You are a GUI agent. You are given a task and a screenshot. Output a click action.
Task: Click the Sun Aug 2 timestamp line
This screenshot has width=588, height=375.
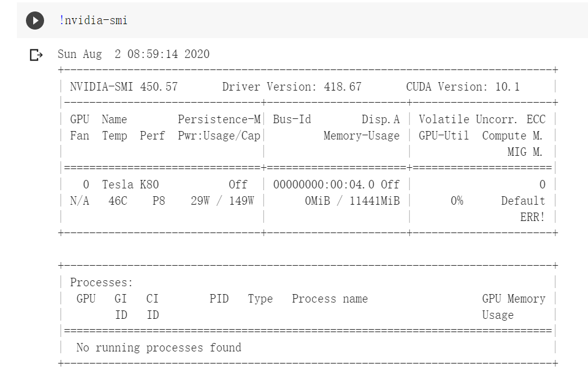click(133, 54)
